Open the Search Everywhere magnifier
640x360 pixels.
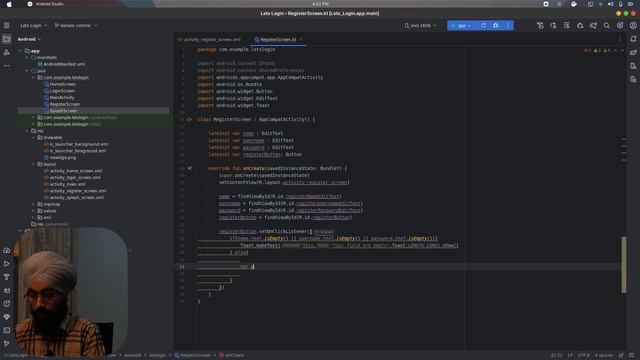[x=607, y=25]
